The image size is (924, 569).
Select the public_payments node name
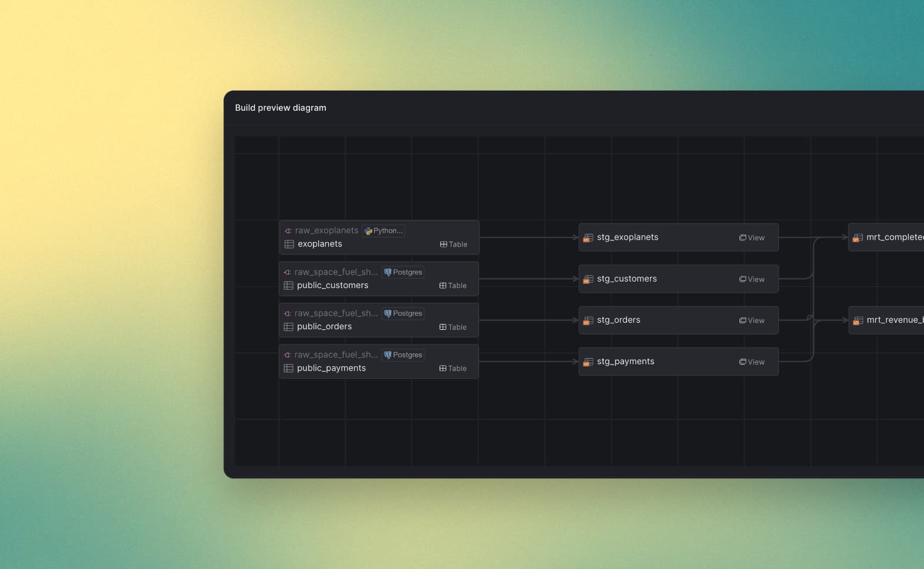pyautogui.click(x=331, y=368)
